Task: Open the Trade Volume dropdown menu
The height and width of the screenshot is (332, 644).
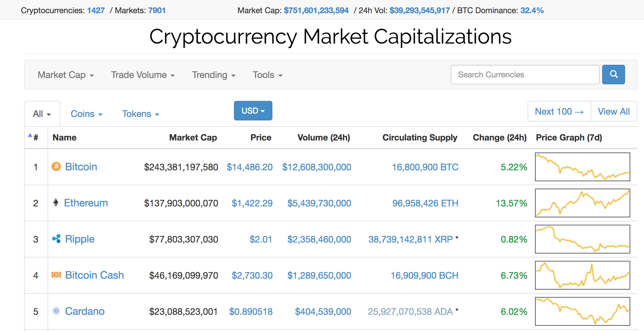Action: pyautogui.click(x=143, y=75)
